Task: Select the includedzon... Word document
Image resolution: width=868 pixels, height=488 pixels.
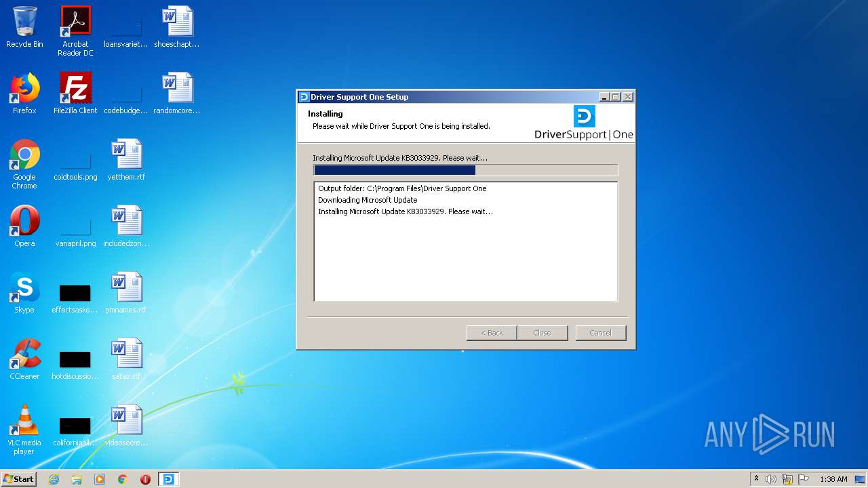Action: click(x=126, y=227)
